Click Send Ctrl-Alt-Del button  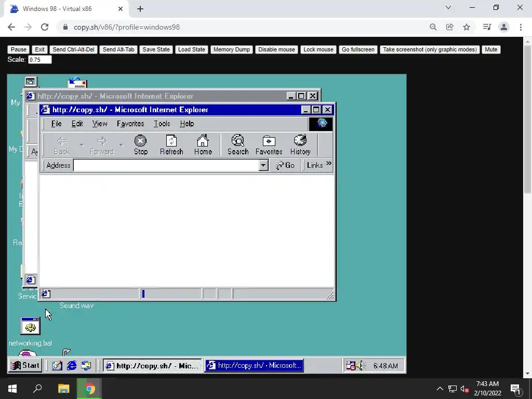tap(74, 49)
